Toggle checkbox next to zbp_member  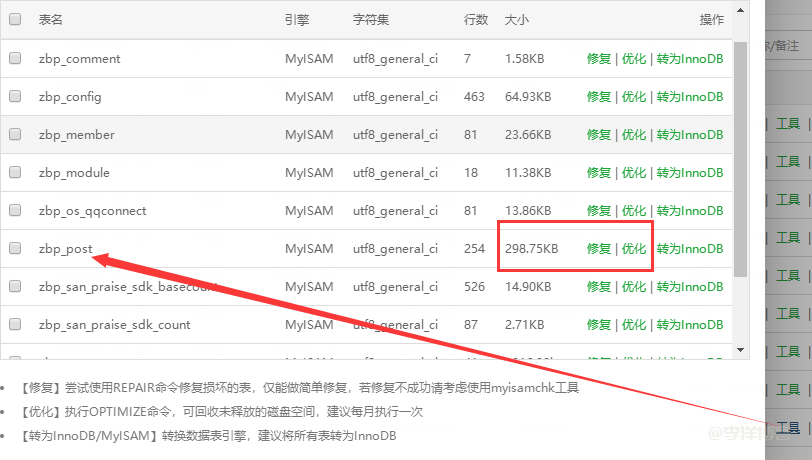(15, 135)
